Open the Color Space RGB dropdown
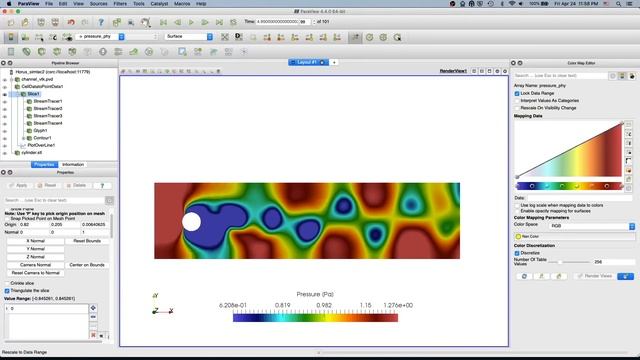This screenshot has width=640, height=360. click(x=592, y=226)
